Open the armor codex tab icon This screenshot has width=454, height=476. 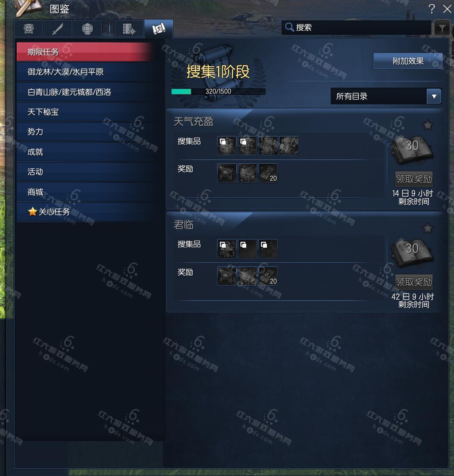pos(28,29)
